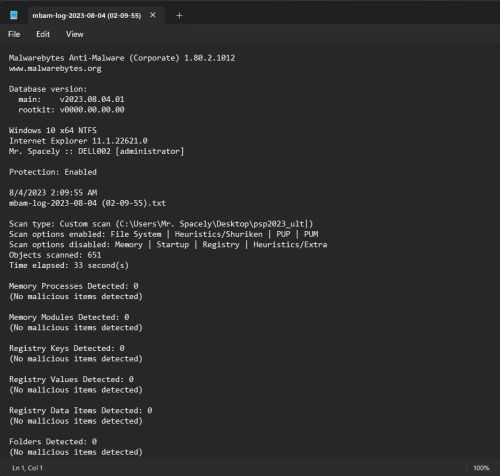Image resolution: width=500 pixels, height=476 pixels.
Task: Click the Notepad app icon in title bar
Action: pyautogui.click(x=14, y=15)
